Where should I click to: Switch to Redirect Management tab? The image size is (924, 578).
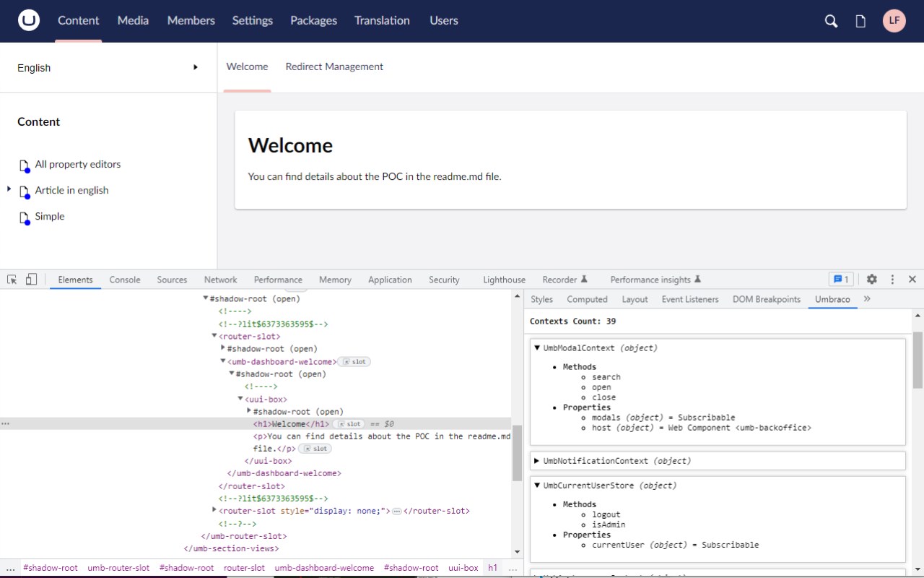334,66
